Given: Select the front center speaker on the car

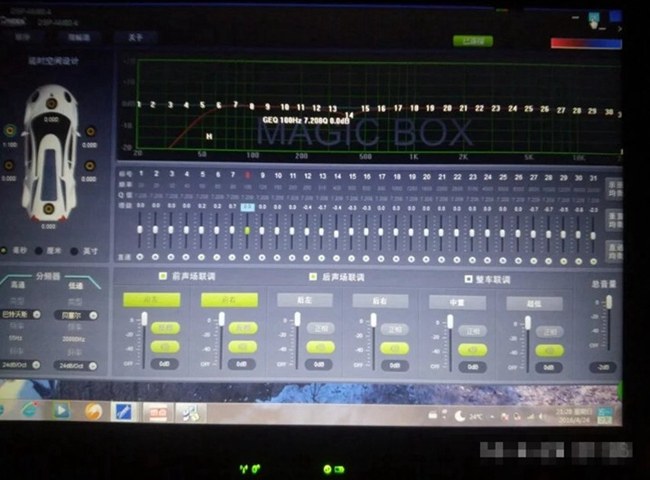Looking at the screenshot, I should 52,103.
